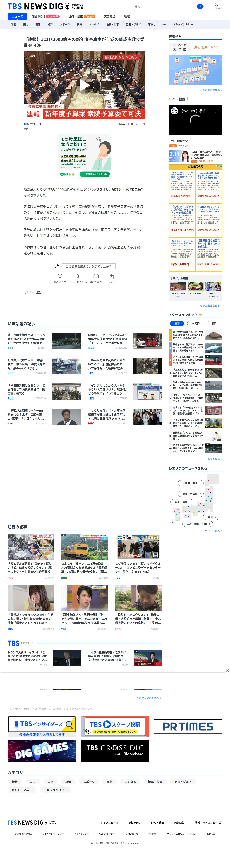Click このエリアの記事へ link
Viewport: 230px width, 868px height.
(149, 698)
